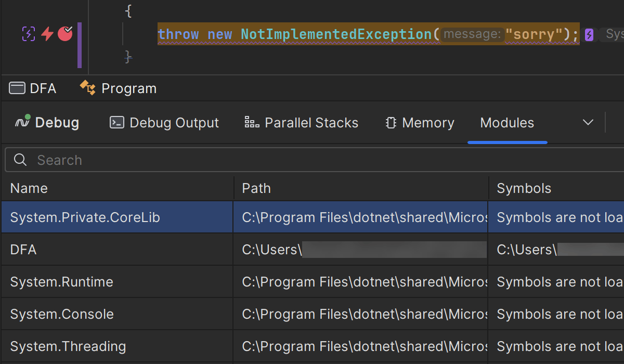
Task: Switch to the Memory tab
Action: 420,123
